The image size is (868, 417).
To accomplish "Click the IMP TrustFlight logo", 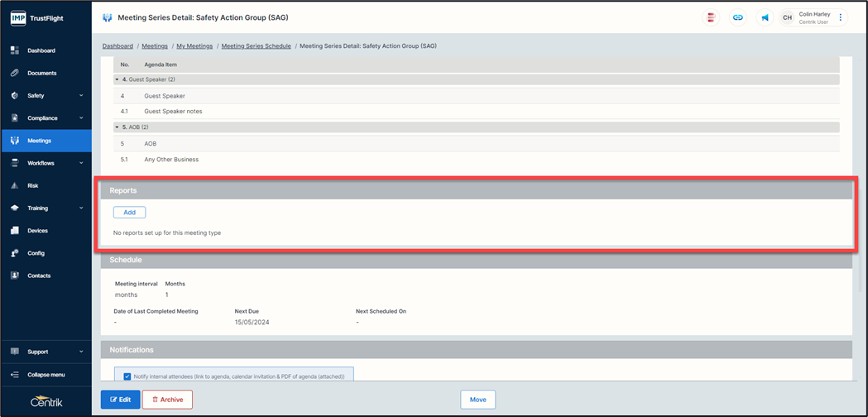I will click(x=37, y=17).
